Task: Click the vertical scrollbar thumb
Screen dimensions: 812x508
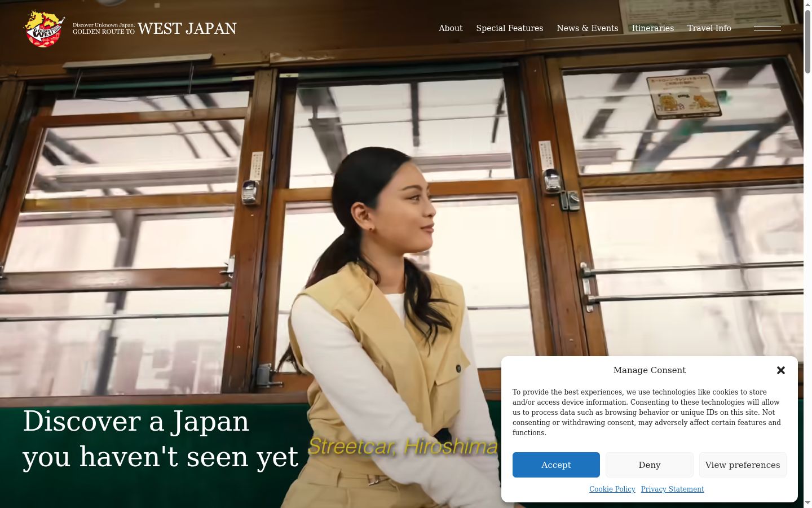Action: coord(807,41)
